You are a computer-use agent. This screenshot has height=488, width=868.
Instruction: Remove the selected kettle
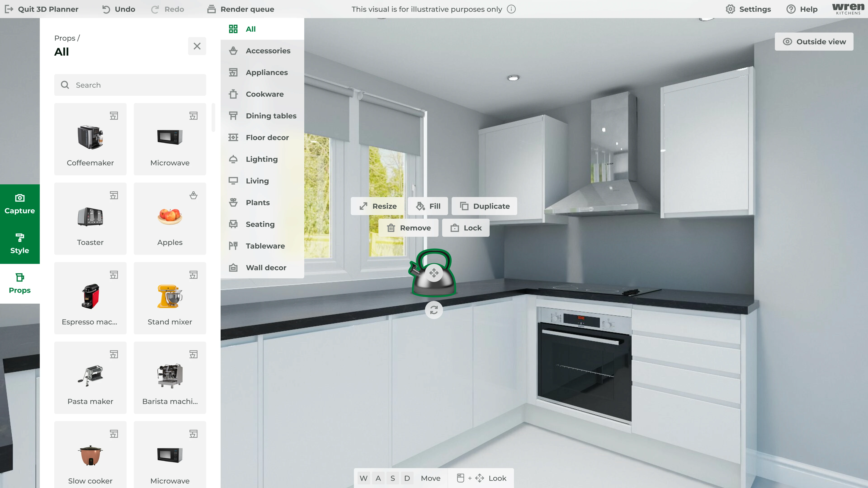[408, 228]
